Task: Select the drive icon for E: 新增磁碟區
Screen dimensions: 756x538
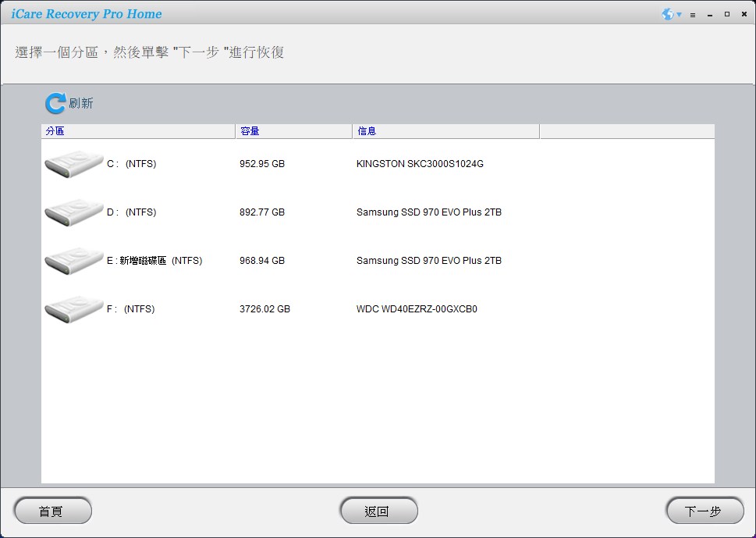Action: click(74, 261)
